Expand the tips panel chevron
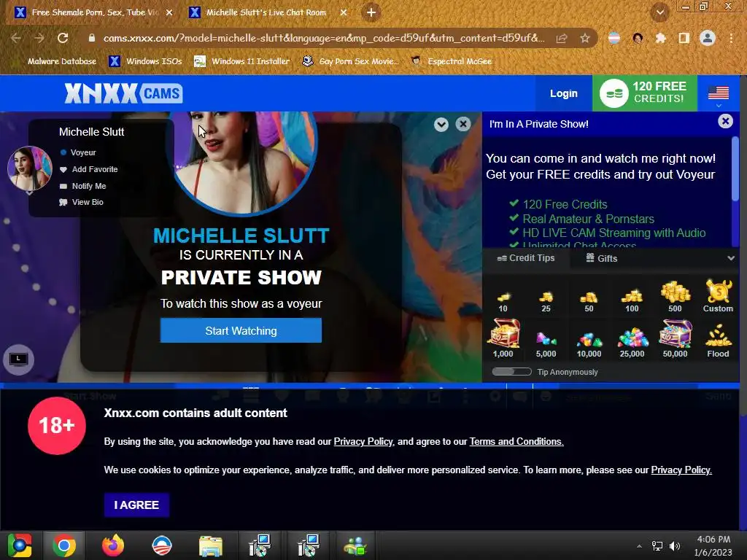 (x=731, y=258)
